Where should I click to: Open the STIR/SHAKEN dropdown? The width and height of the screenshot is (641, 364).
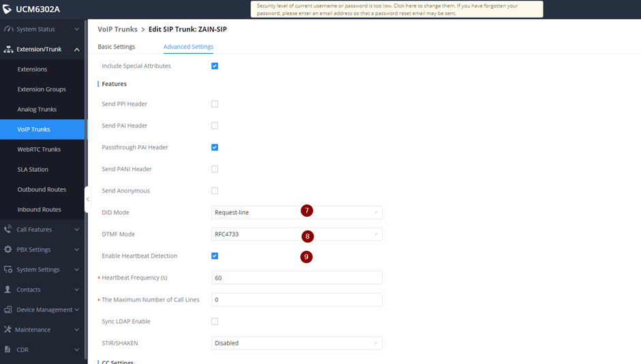tap(297, 344)
